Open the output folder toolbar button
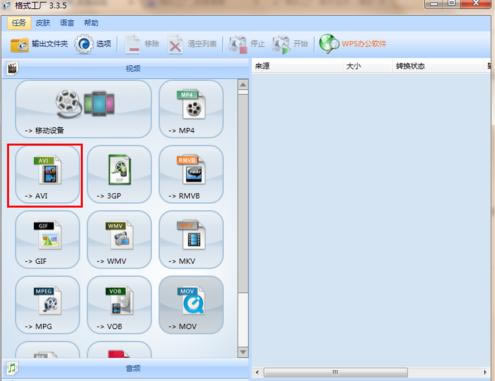This screenshot has height=381, width=495. pyautogui.click(x=39, y=44)
